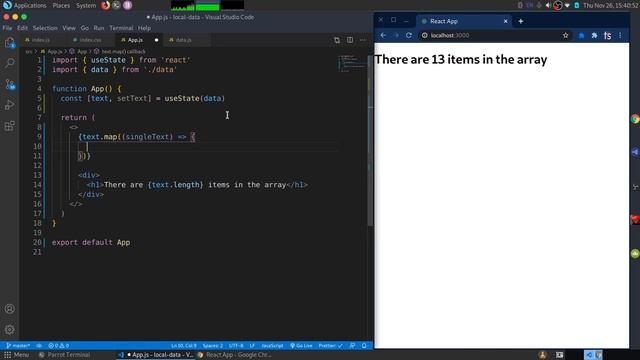The width and height of the screenshot is (640, 360).
Task: Open the editor More Actions ellipsis
Action: (363, 40)
